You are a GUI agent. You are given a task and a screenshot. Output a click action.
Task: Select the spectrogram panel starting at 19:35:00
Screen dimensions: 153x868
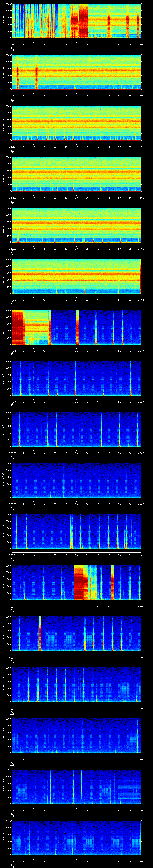pyautogui.click(x=76, y=378)
